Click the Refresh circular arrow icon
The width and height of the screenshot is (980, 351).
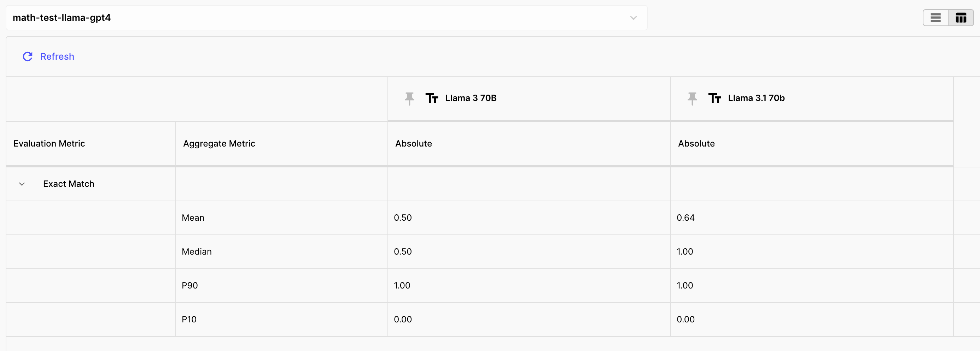(x=27, y=56)
